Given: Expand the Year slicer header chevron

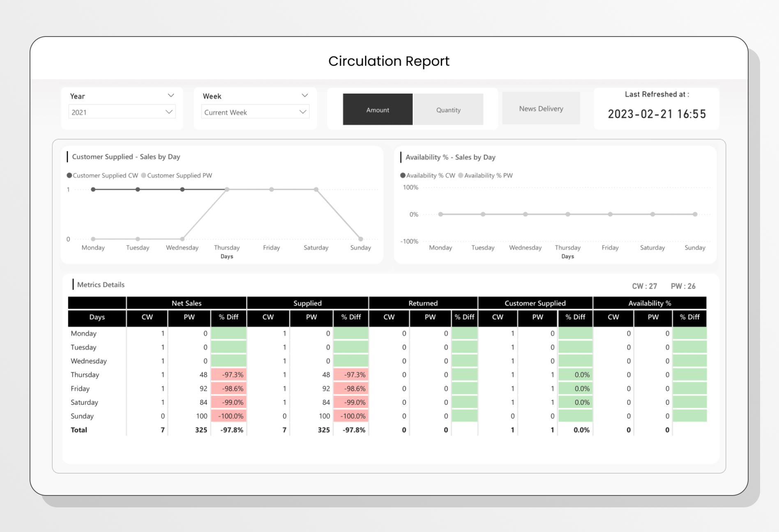Looking at the screenshot, I should pyautogui.click(x=171, y=96).
